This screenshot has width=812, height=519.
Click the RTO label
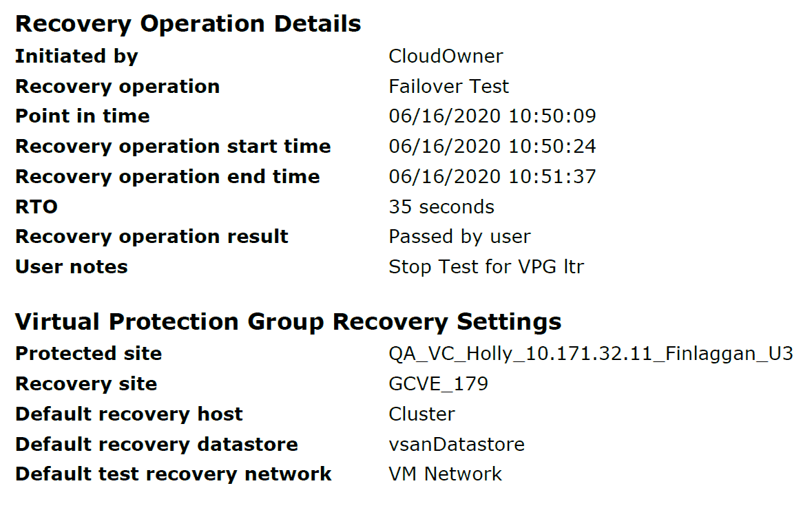click(36, 207)
